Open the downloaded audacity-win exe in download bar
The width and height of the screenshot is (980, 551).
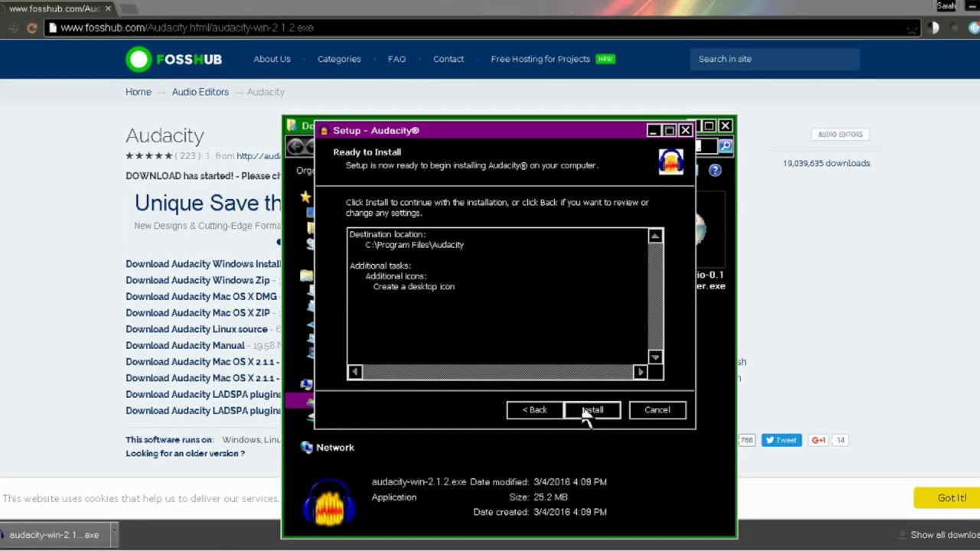coord(54,535)
